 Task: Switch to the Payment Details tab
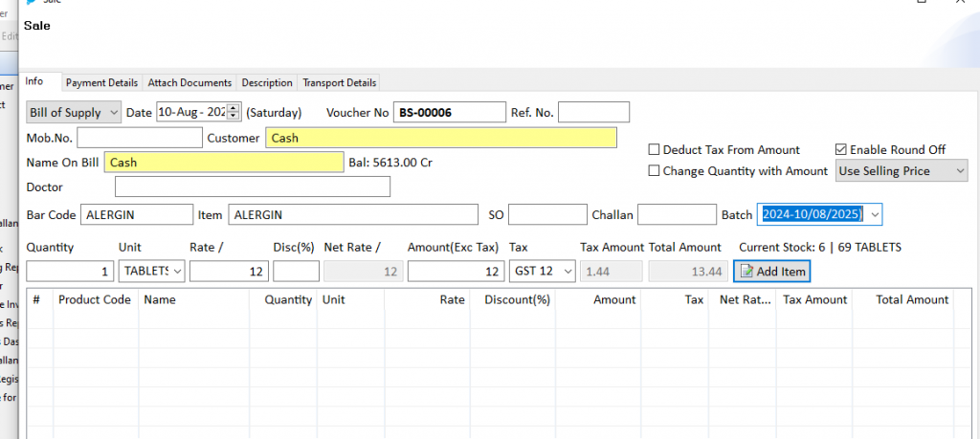[101, 82]
